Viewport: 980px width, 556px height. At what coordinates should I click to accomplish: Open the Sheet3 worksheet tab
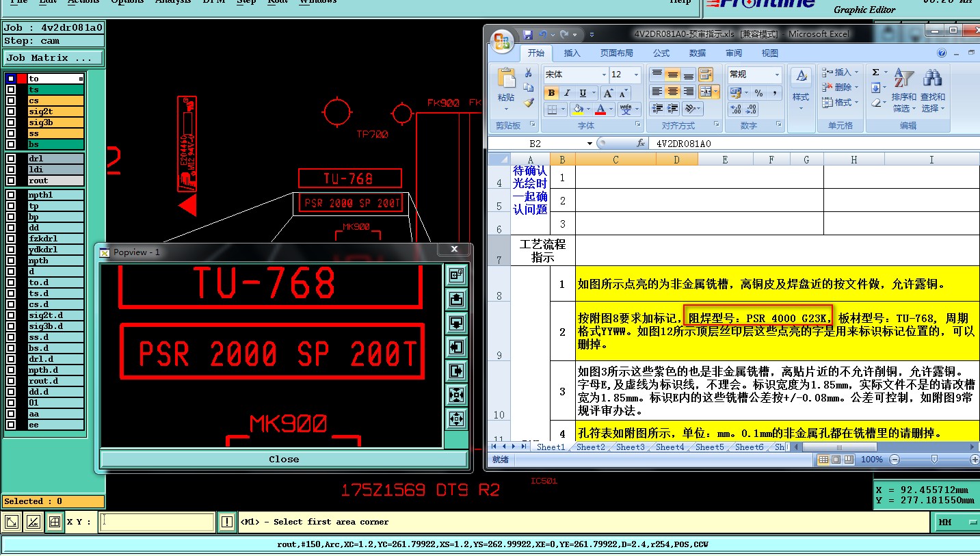[x=630, y=447]
